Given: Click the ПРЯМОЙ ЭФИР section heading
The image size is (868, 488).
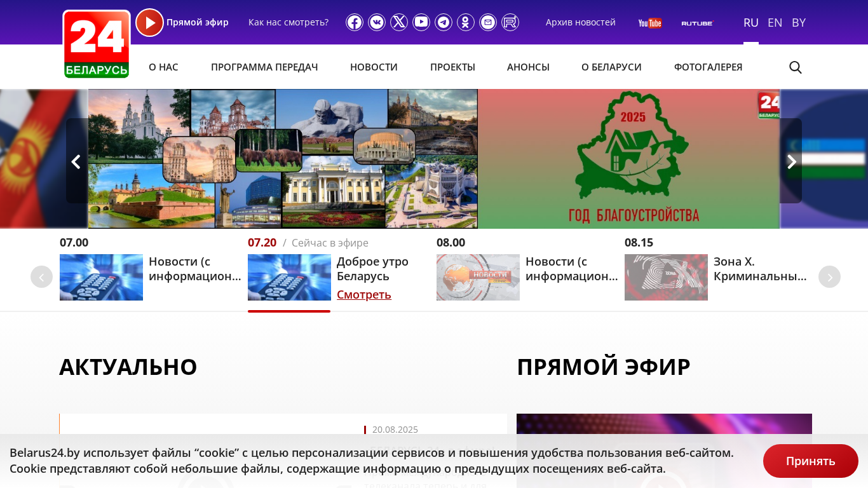Looking at the screenshot, I should coord(604,367).
